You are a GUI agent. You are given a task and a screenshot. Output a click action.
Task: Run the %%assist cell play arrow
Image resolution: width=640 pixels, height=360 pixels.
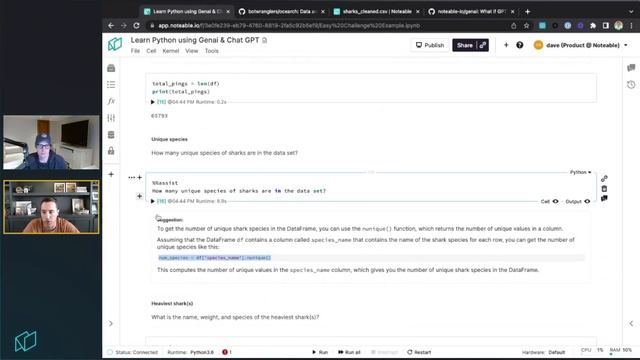pyautogui.click(x=153, y=201)
